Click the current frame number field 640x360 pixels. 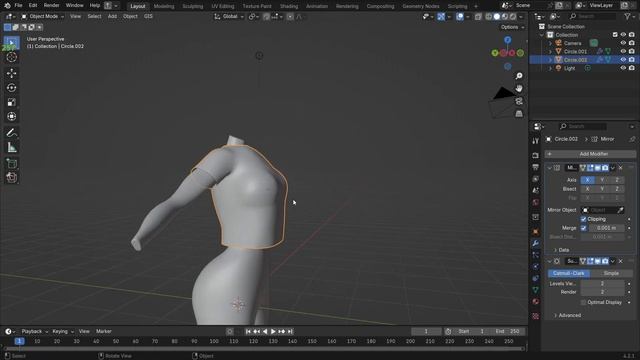[x=426, y=331]
